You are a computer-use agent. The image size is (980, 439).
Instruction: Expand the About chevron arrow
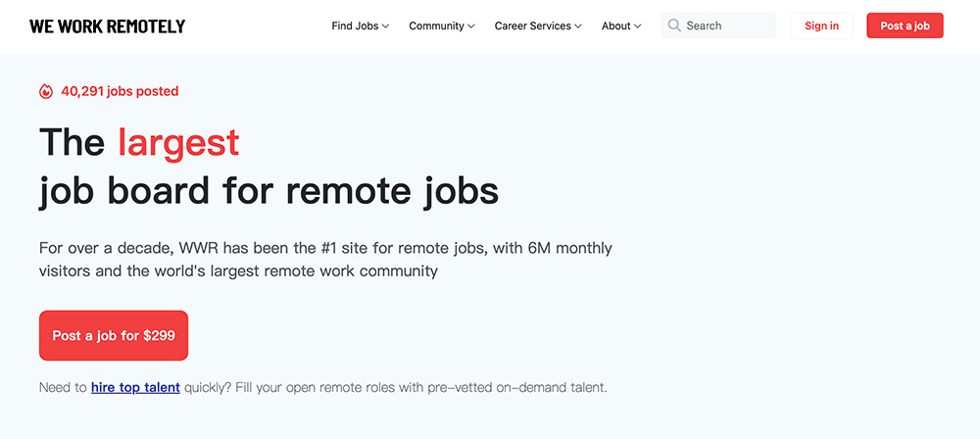(638, 26)
